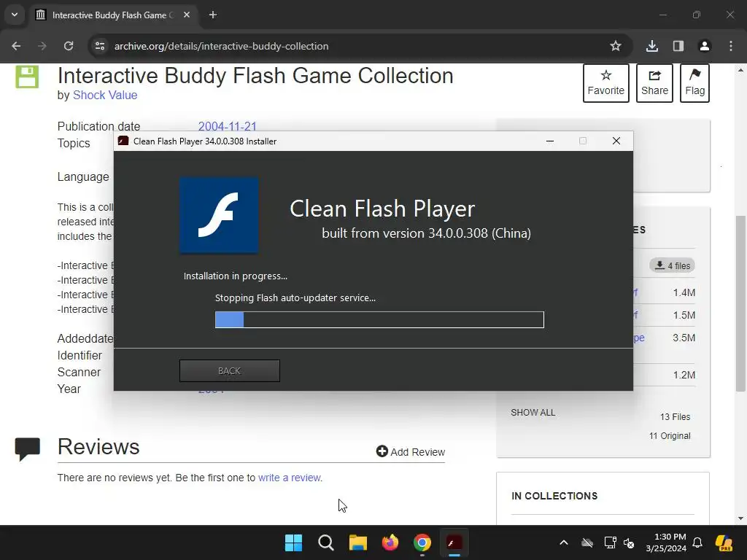The width and height of the screenshot is (747, 560).
Task: Click the green software floppy icon
Action: 27,77
